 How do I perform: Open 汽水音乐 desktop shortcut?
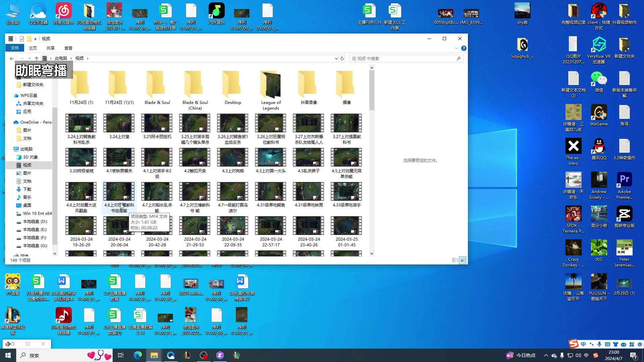click(217, 14)
